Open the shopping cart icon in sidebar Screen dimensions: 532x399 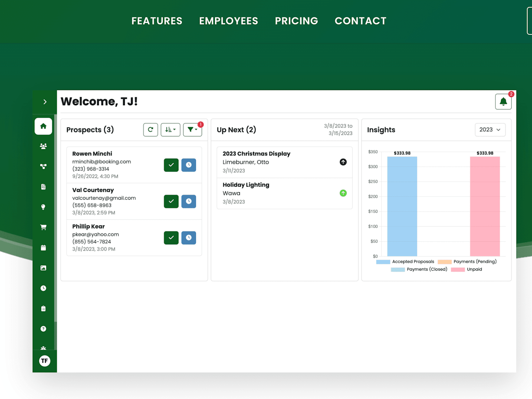43,227
